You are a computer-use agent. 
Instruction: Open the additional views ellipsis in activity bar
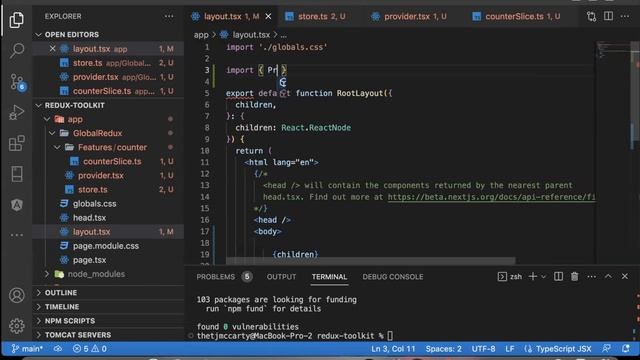[x=16, y=235]
